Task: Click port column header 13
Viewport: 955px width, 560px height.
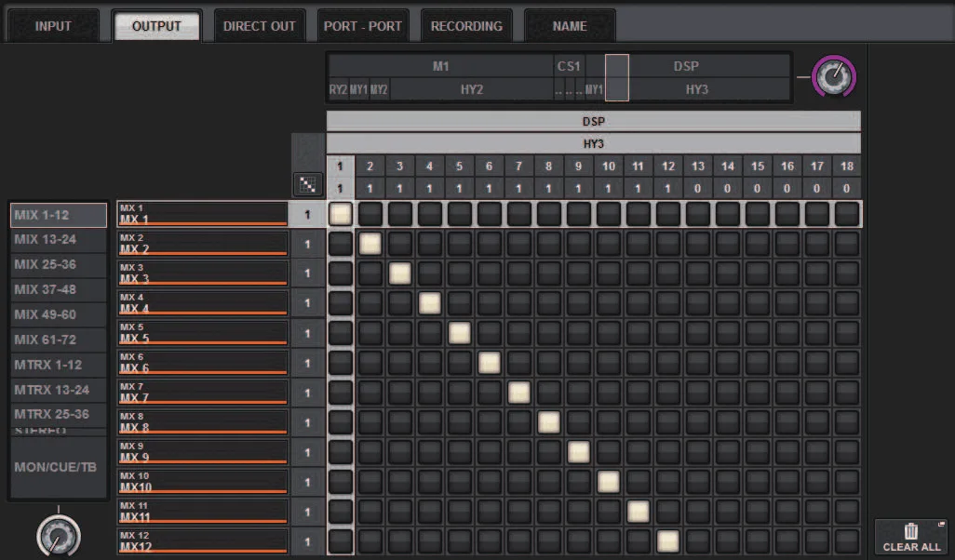Action: [x=699, y=167]
